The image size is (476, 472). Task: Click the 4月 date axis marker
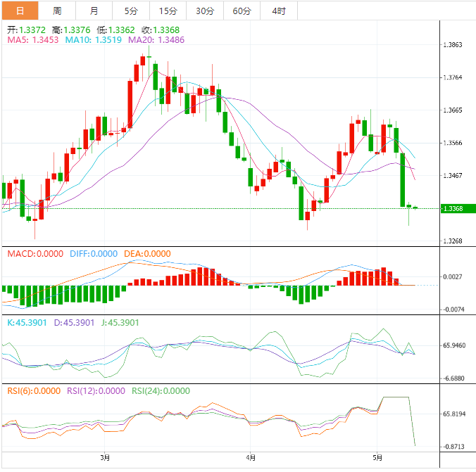pos(250,458)
